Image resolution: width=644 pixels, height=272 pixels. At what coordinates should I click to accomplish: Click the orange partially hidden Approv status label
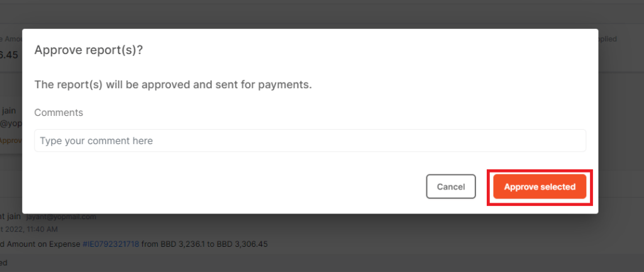pyautogui.click(x=11, y=140)
